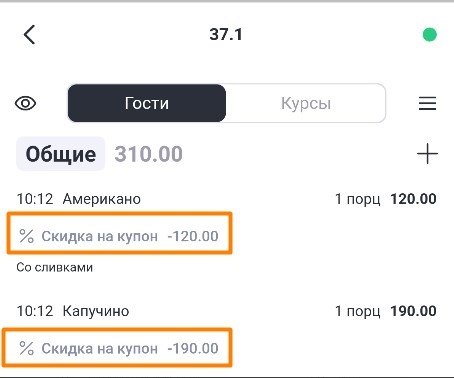Screen dimensions: 454x378
Task: Click the order title 37.1
Action: tap(226, 34)
